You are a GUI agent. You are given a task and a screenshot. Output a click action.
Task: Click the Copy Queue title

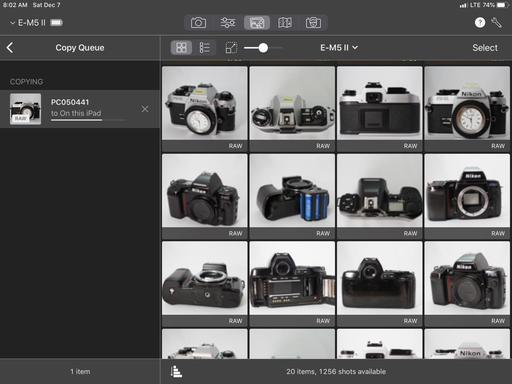point(80,48)
